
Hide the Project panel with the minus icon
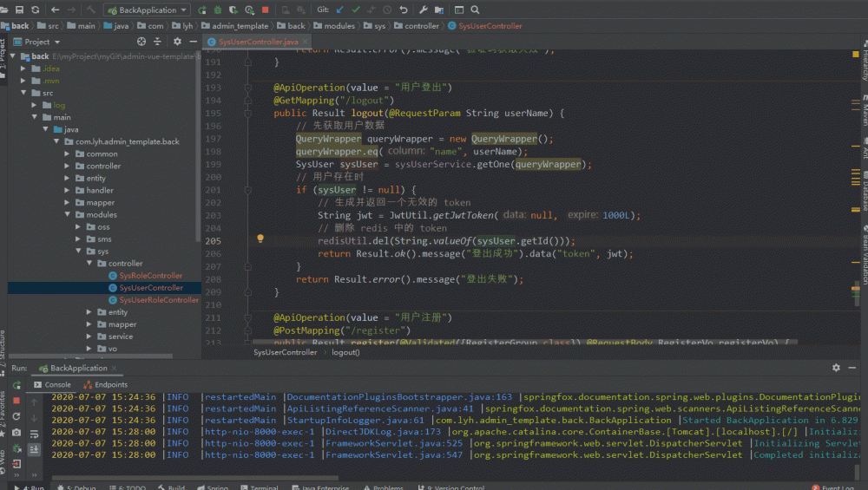pyautogui.click(x=194, y=42)
